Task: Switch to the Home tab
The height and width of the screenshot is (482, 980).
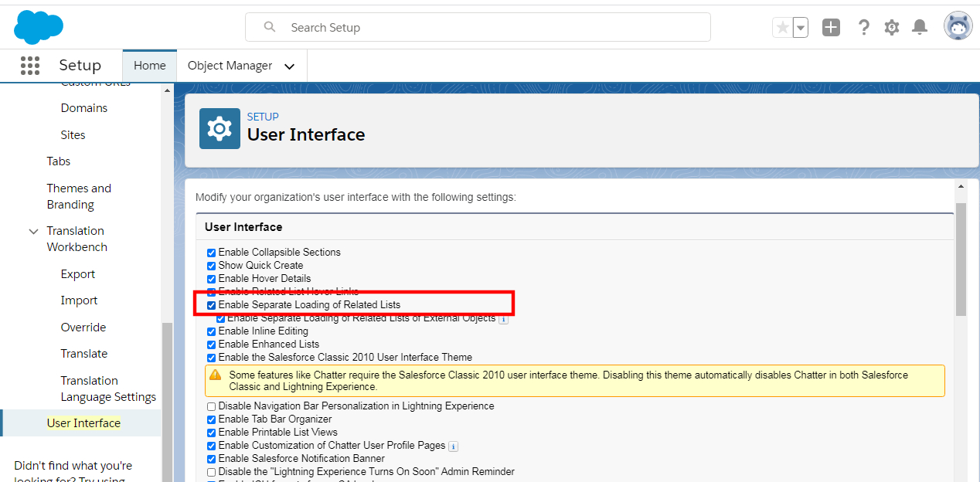Action: (149, 65)
